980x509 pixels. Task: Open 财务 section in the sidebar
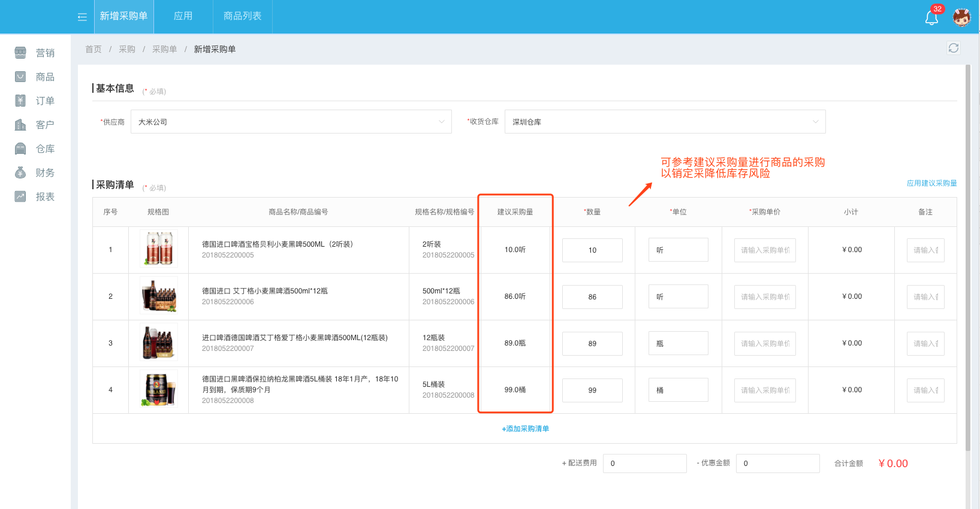[35, 172]
